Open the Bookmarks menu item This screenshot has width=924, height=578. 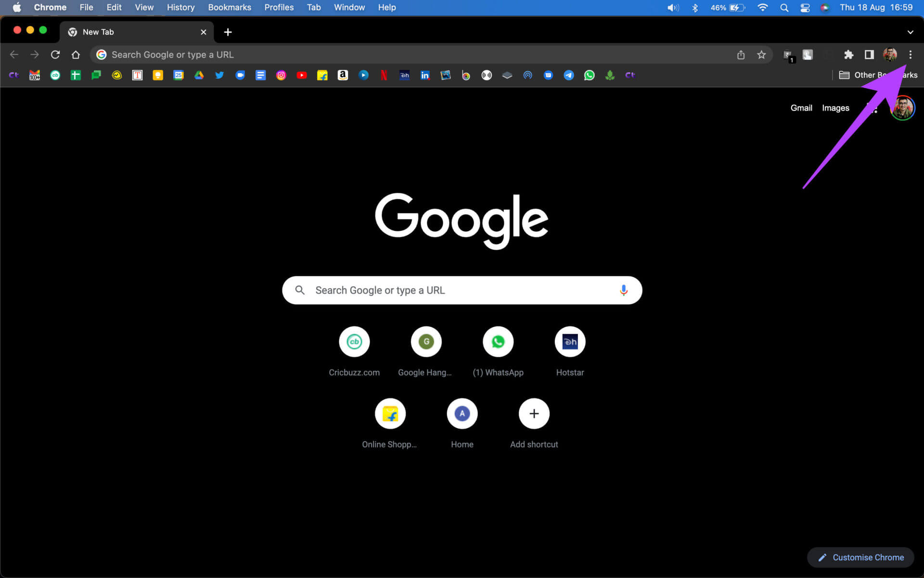coord(228,7)
